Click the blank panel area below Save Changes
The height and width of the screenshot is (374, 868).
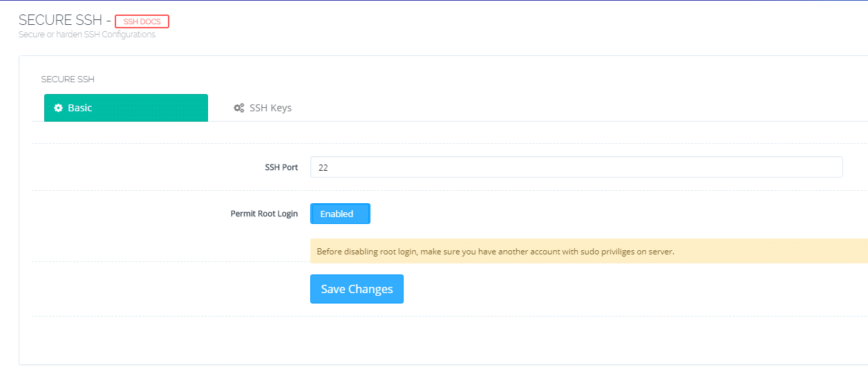click(x=442, y=340)
